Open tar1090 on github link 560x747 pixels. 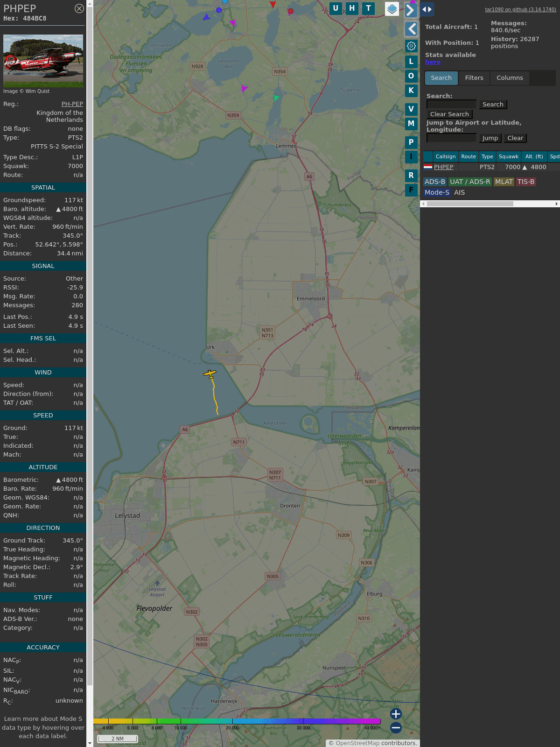click(x=520, y=9)
